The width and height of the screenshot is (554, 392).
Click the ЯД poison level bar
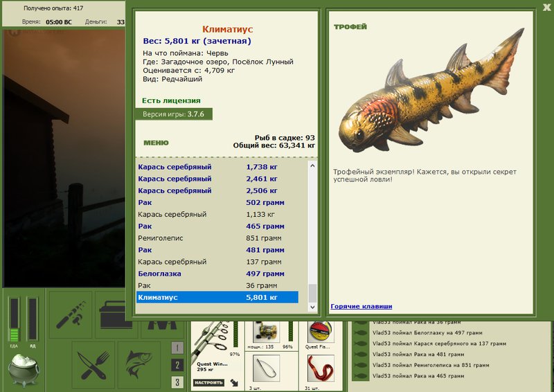coord(33,319)
